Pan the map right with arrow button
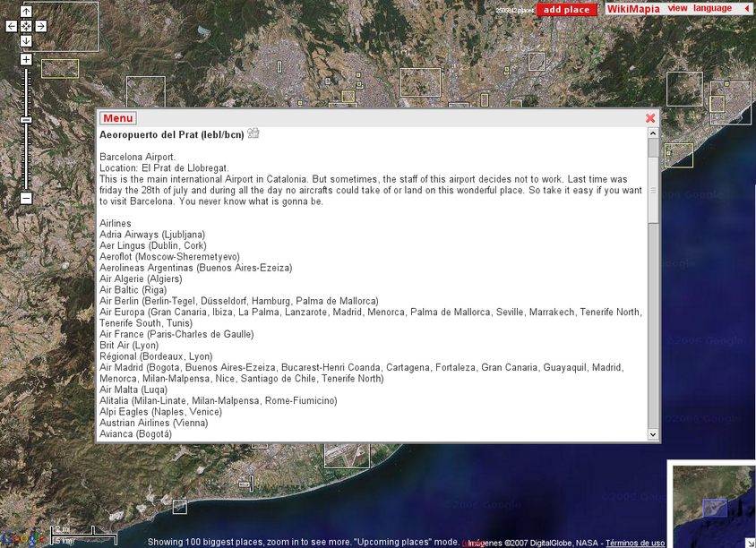The image size is (756, 548). [x=41, y=26]
